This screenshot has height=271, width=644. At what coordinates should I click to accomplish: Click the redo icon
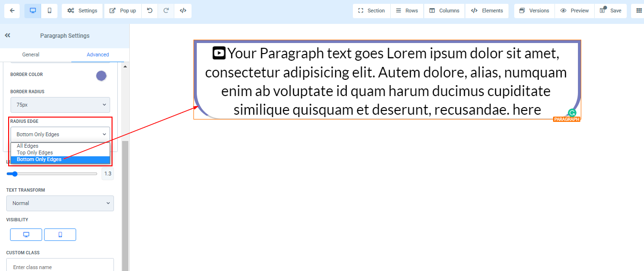pyautogui.click(x=166, y=11)
